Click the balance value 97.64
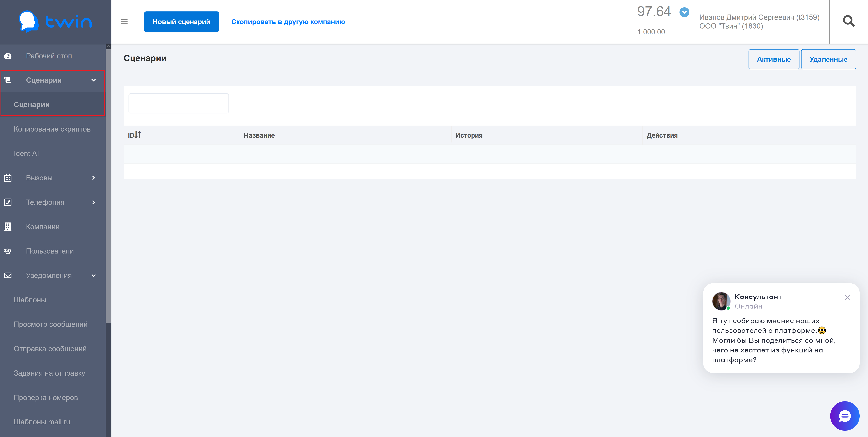868x437 pixels. (654, 11)
